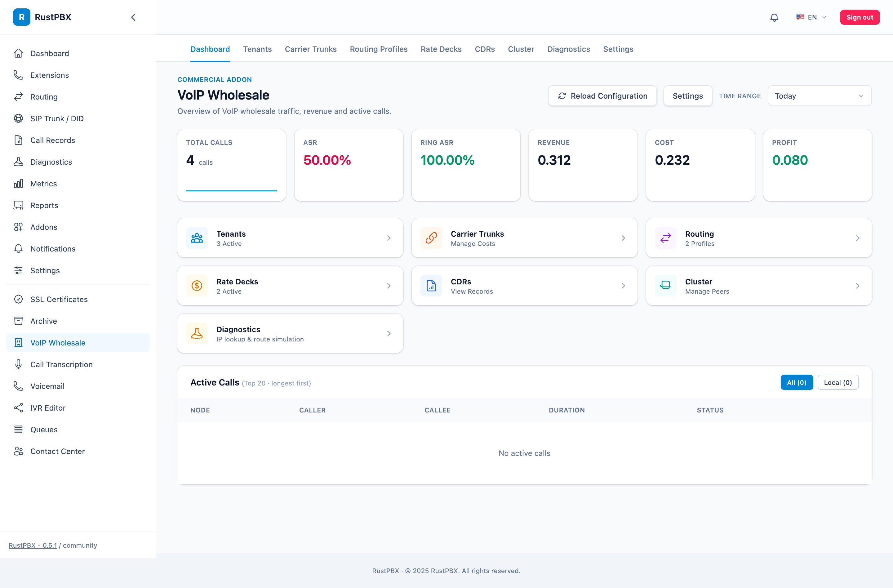Click the Profit 0.080 card

point(818,165)
